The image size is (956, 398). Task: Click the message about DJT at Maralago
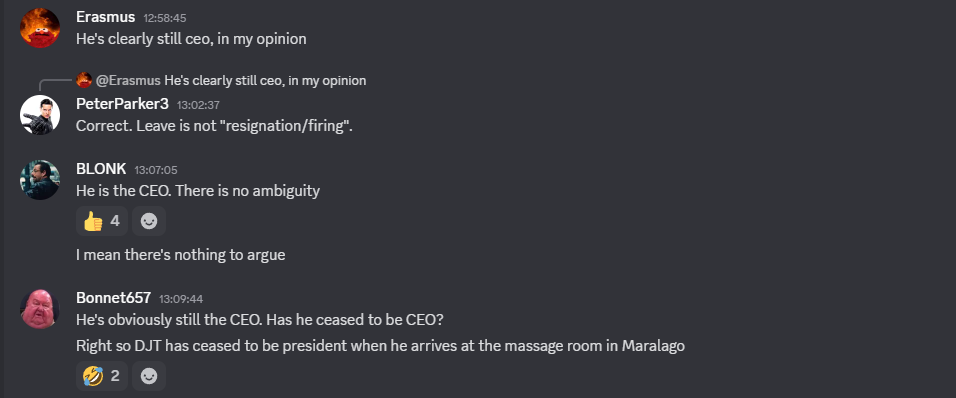coord(380,346)
